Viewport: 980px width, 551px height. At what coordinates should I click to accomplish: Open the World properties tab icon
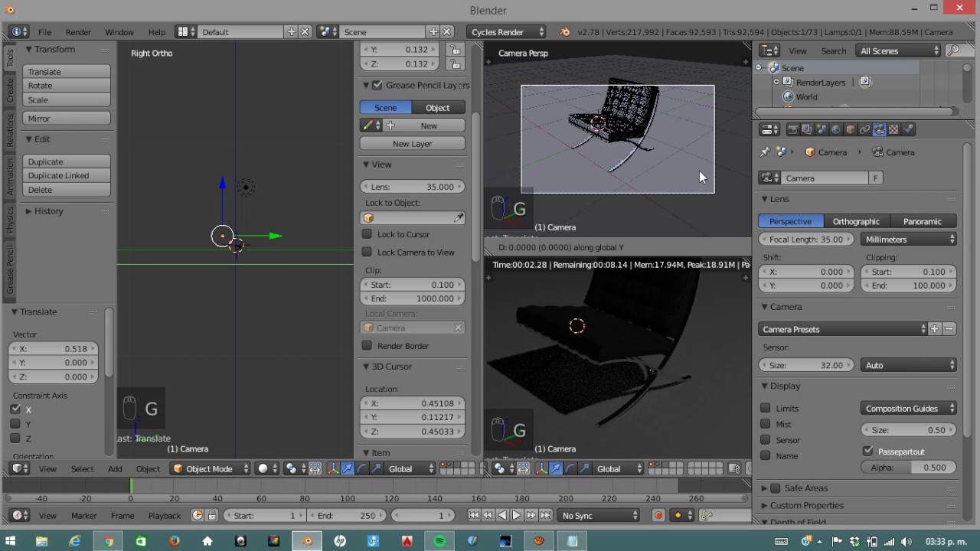coord(836,129)
